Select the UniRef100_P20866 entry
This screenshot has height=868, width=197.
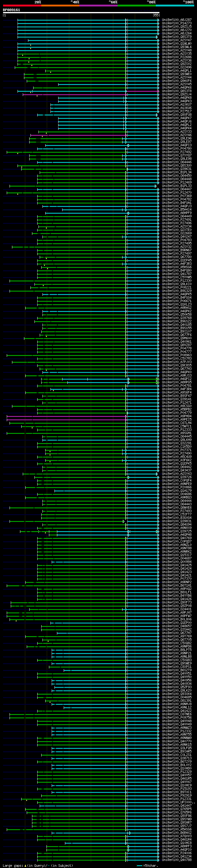[x=177, y=487]
